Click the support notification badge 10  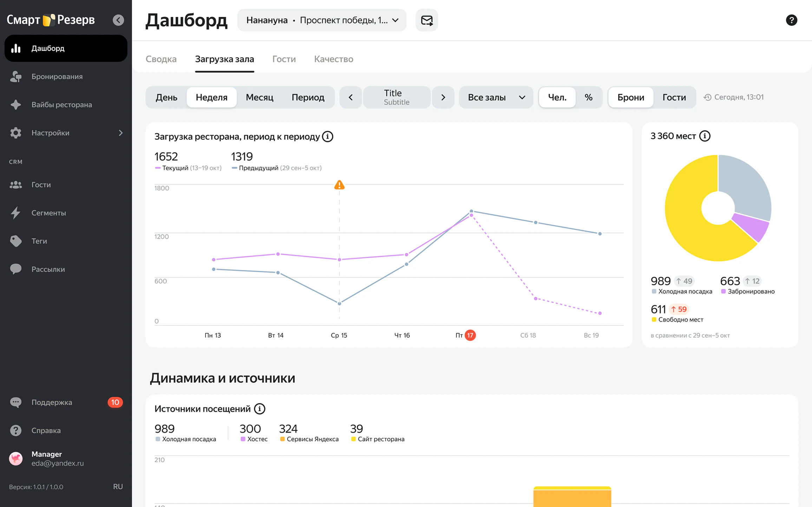pyautogui.click(x=115, y=402)
